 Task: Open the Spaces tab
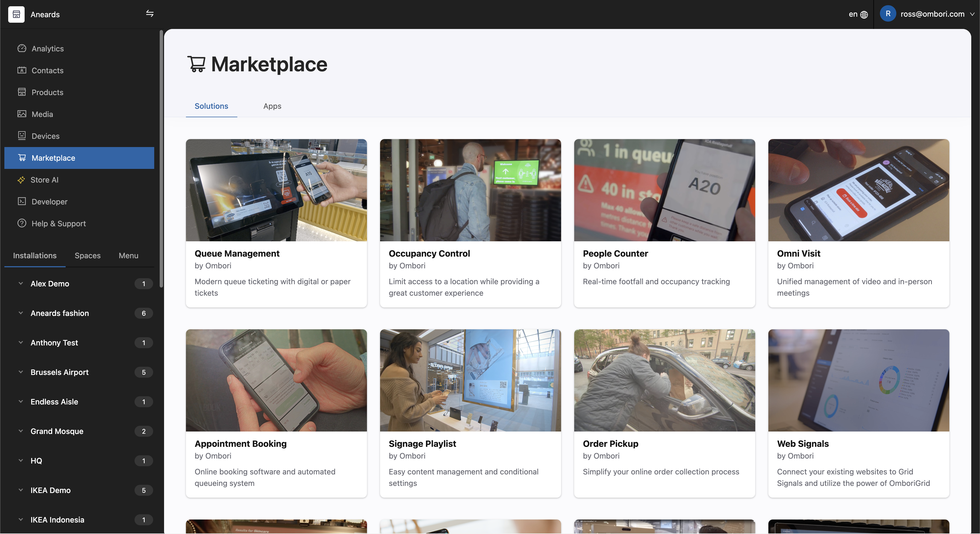coord(87,256)
